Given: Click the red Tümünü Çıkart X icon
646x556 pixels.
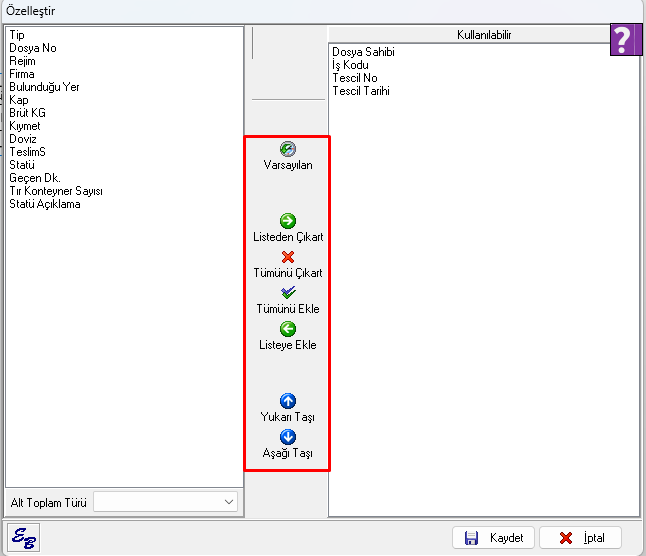Looking at the screenshot, I should tap(287, 257).
